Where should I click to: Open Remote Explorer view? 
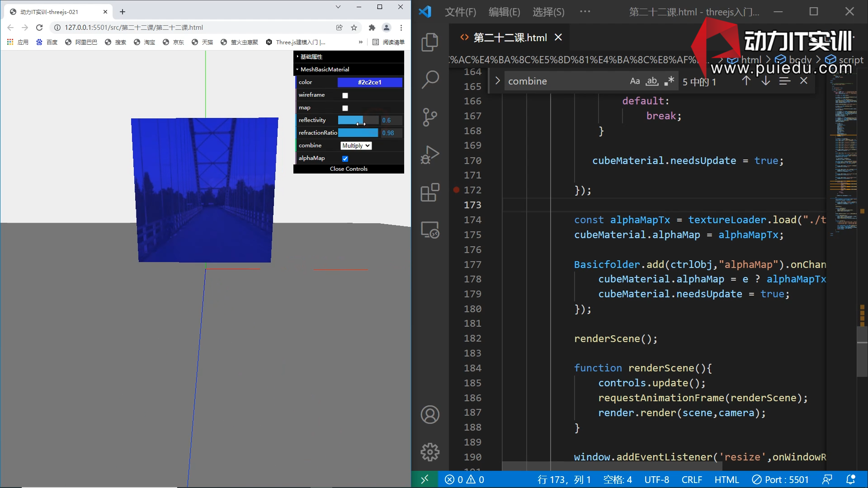point(429,230)
